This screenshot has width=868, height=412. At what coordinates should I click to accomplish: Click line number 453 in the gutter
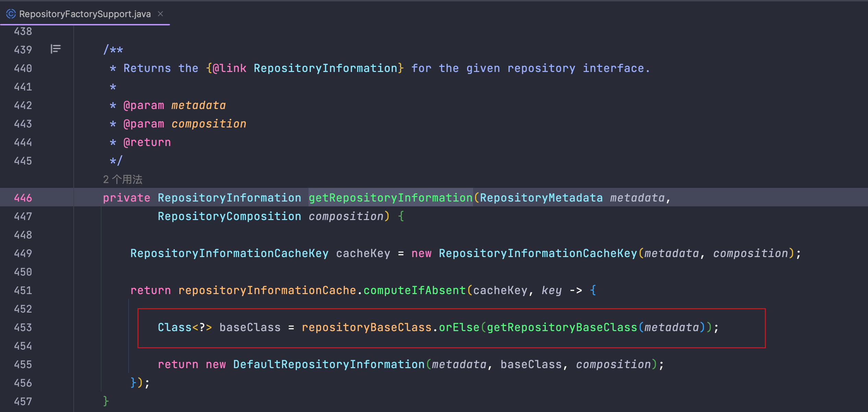23,327
